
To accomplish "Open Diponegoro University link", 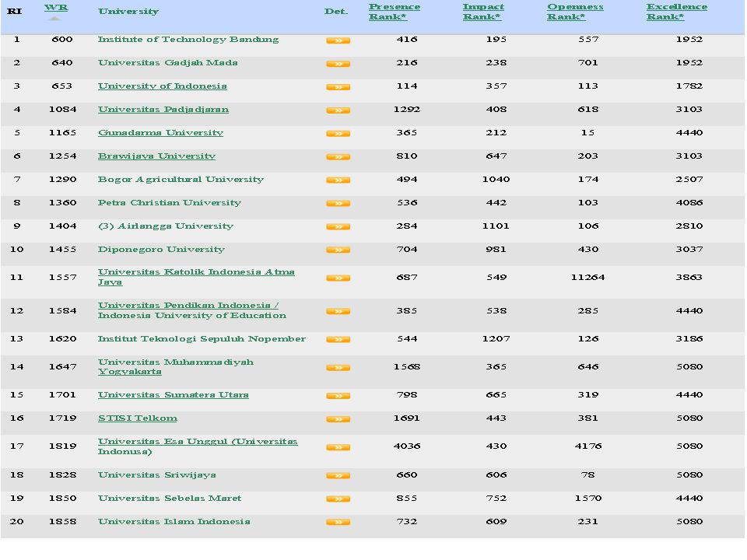I will click(x=161, y=250).
